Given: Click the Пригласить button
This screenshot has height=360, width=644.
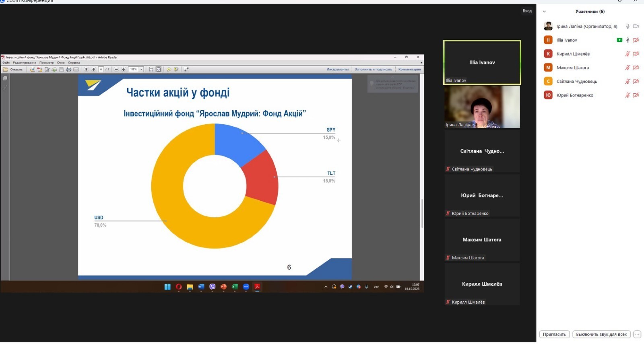Looking at the screenshot, I should 554,334.
